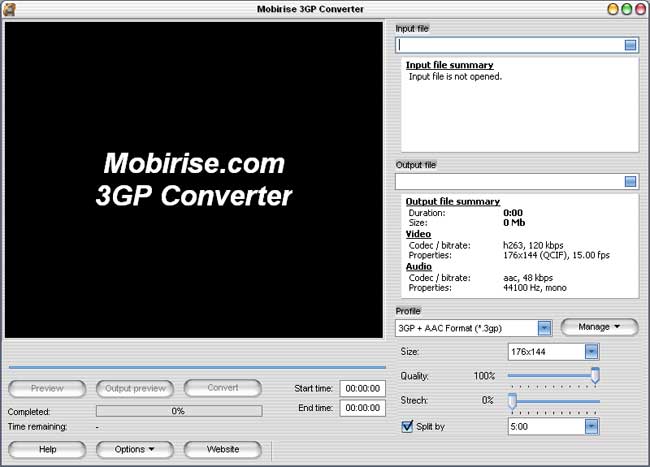Click the Start time field
Viewport: 650px width, 467px height.
[363, 389]
